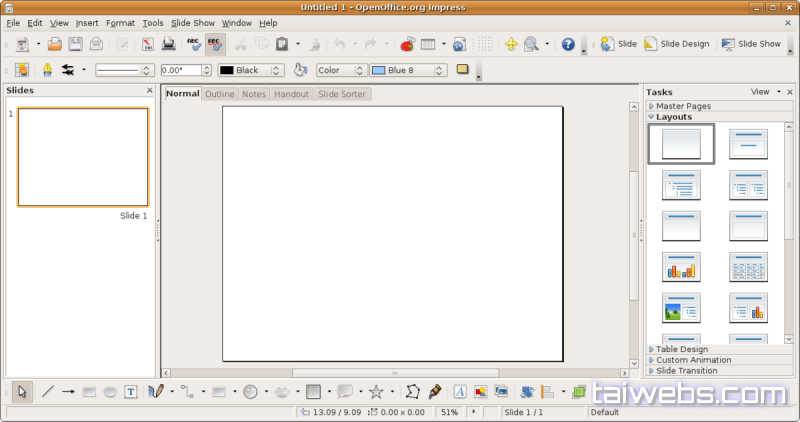Screen dimensions: 800x422
Task: Switch to the Outline tab
Action: coord(220,94)
